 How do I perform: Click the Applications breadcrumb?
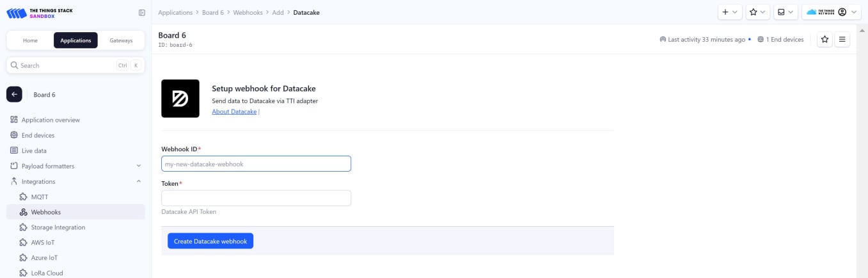click(x=175, y=12)
